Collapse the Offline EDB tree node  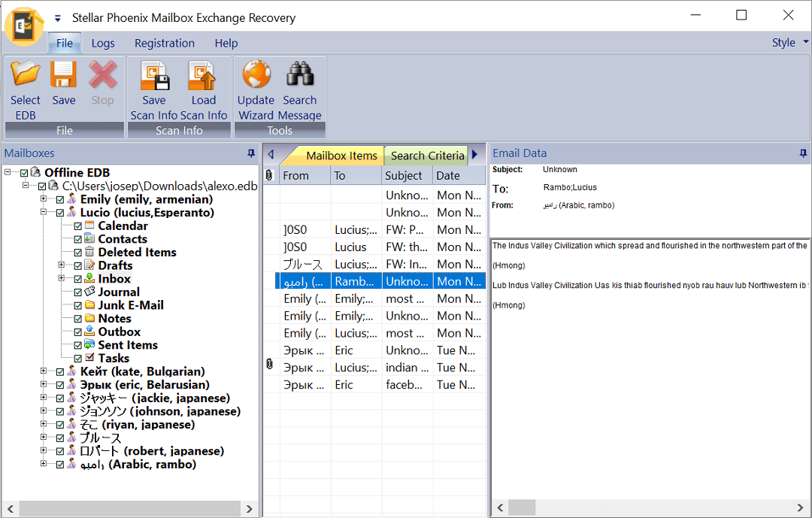(8, 172)
